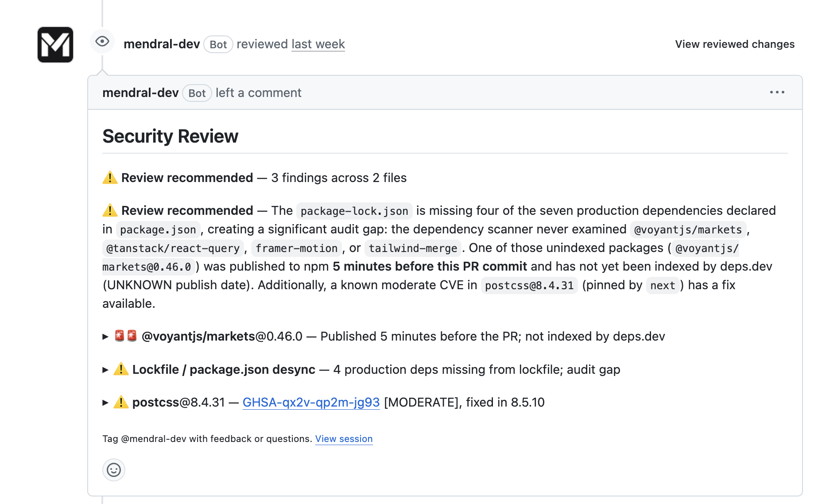Click the Bot badge in the review header
The height and width of the screenshot is (504, 822).
click(x=218, y=44)
